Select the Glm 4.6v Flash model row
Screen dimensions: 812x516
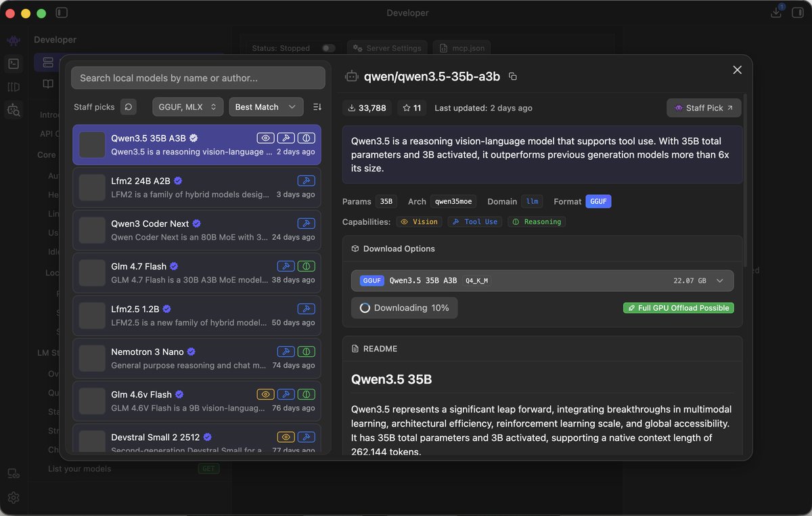(197, 401)
